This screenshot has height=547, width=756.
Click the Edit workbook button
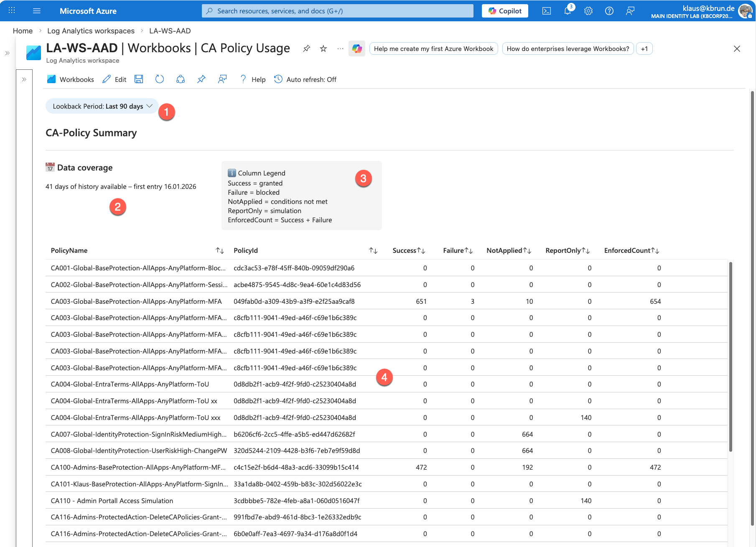coord(115,79)
